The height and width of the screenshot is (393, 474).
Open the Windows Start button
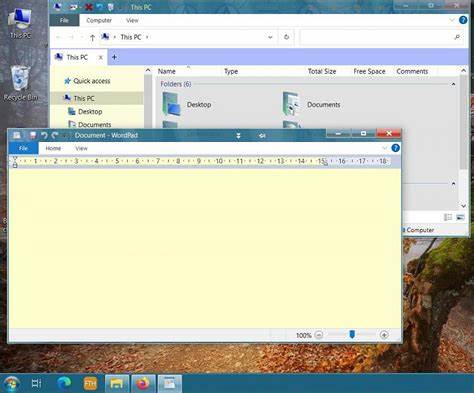point(11,383)
